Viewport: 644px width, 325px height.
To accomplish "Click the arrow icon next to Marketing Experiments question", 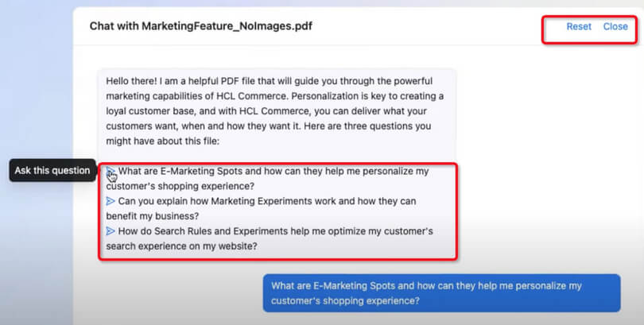I will [x=111, y=201].
